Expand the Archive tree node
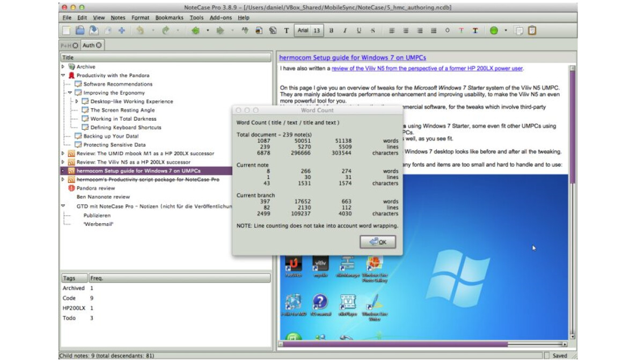 63,67
